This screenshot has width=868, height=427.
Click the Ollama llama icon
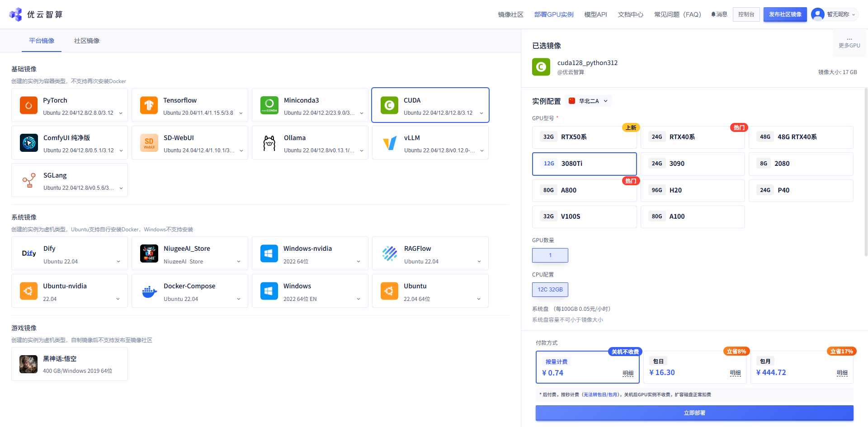[269, 143]
